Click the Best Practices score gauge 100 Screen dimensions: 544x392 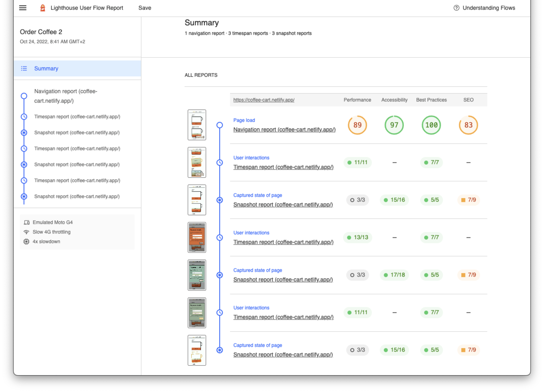click(432, 125)
